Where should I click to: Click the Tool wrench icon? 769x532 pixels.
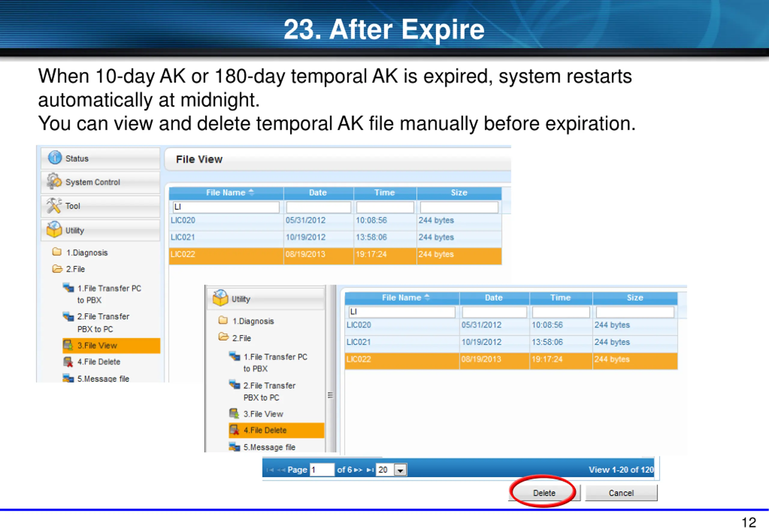[x=54, y=205]
